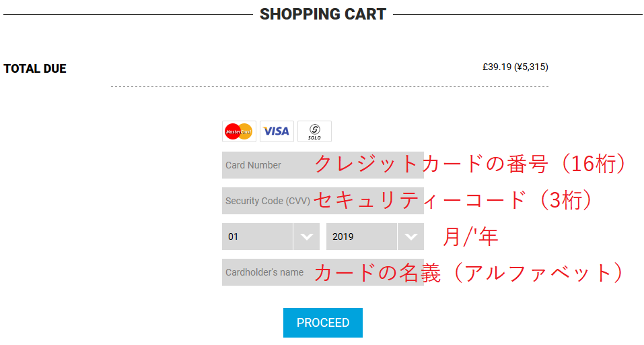Viewport: 644px width, 345px height.
Task: Open the expiry year dropdown arrow
Action: [x=410, y=237]
